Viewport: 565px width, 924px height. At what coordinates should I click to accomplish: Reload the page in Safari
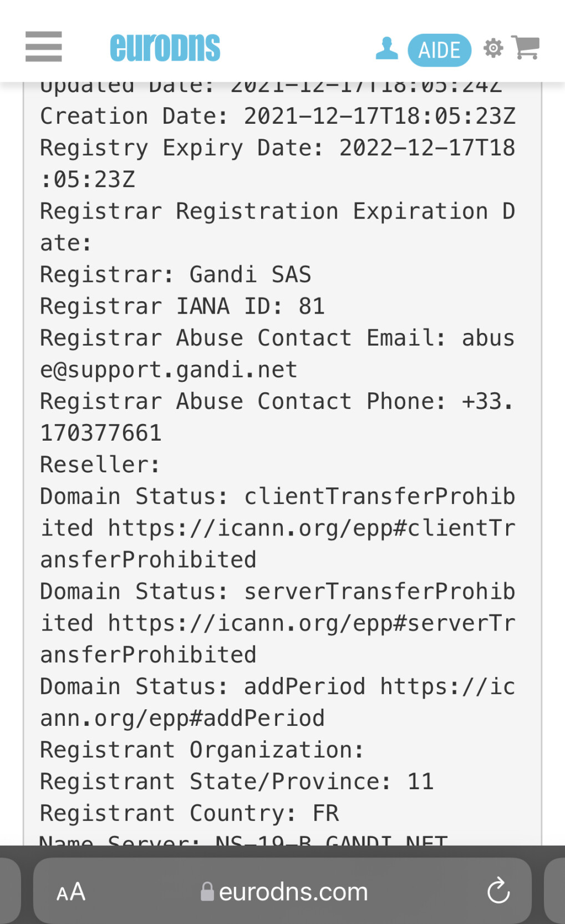pyautogui.click(x=498, y=891)
